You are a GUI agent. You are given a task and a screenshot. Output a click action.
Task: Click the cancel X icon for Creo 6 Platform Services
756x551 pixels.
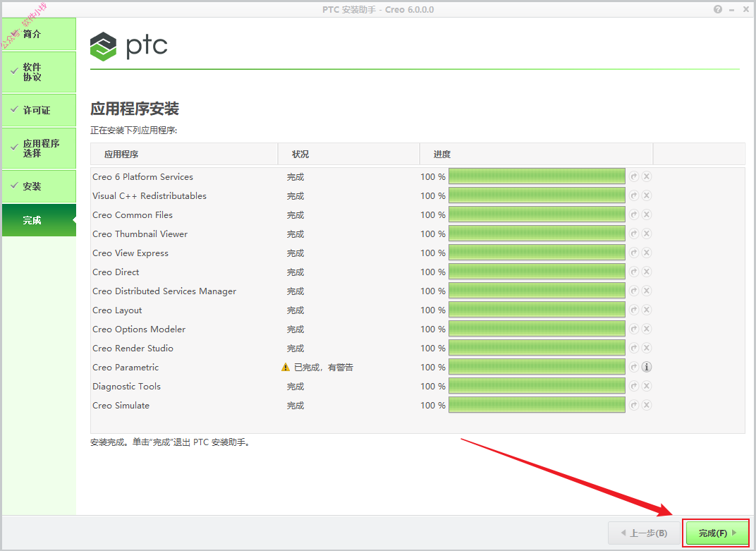coord(647,176)
